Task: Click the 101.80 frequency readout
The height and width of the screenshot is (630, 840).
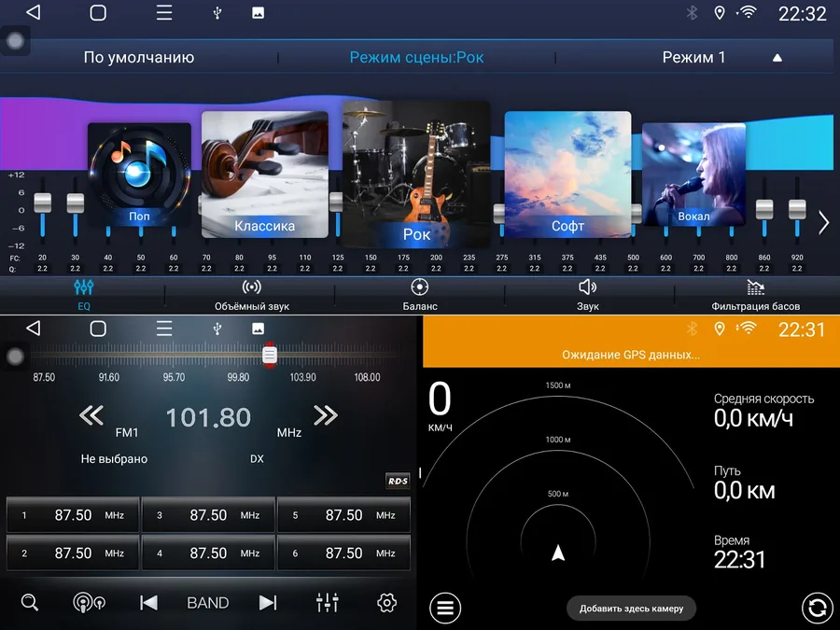Action: [208, 417]
